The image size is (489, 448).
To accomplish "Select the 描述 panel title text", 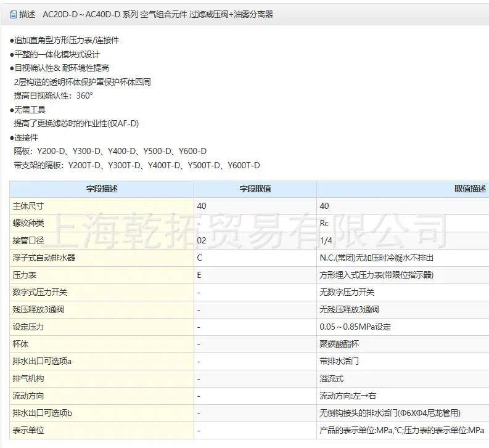I will (27, 14).
